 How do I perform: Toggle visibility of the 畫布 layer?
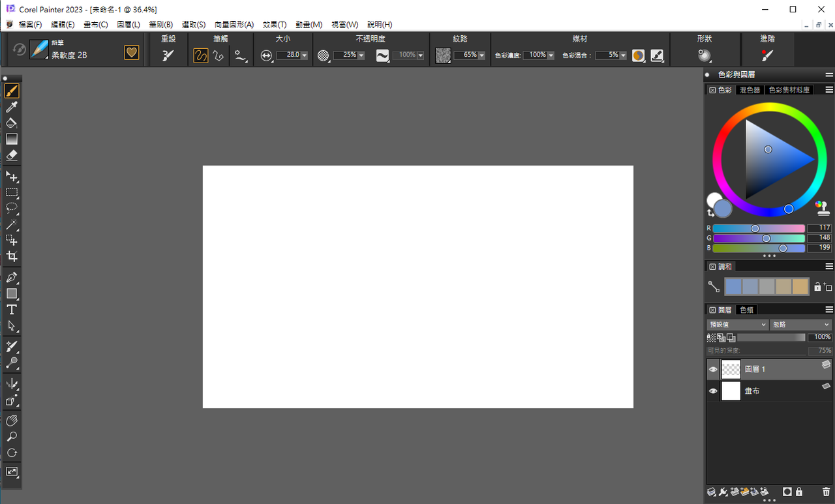coord(712,391)
